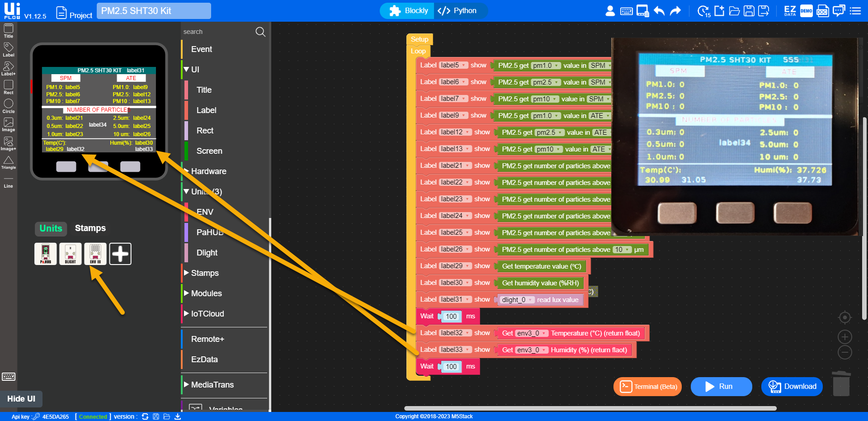Switch to Blockly mode
This screenshot has height=421, width=868.
[409, 11]
